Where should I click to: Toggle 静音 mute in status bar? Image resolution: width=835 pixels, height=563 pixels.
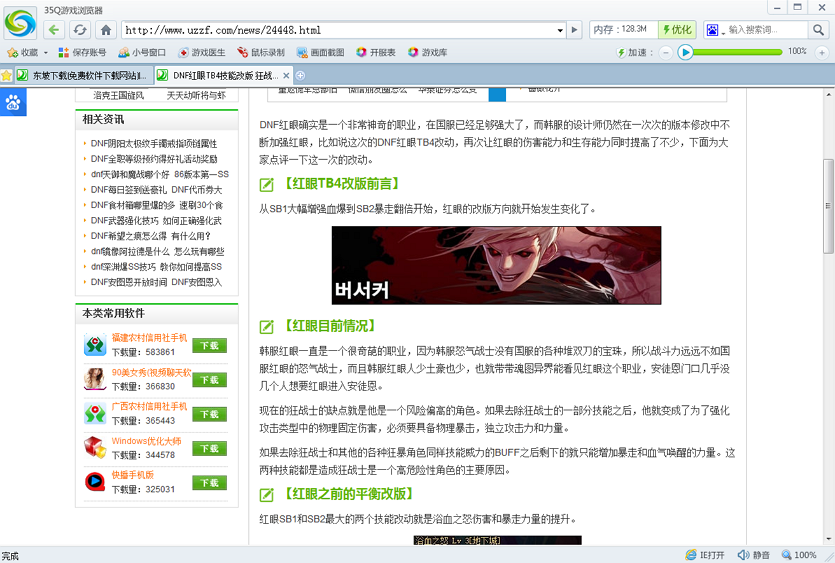tap(754, 555)
